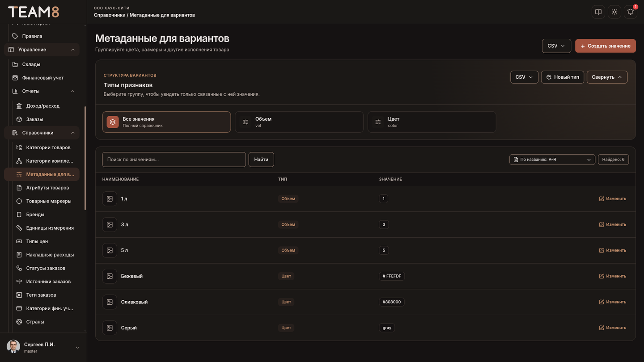Image resolution: width=644 pixels, height=362 pixels.
Task: Click the sliders icon on Объем card
Action: (x=246, y=122)
